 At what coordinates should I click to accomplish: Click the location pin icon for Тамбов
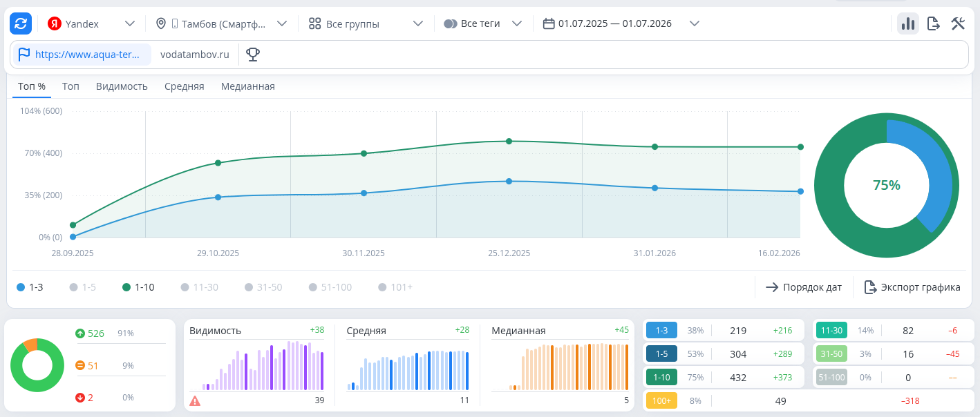161,23
